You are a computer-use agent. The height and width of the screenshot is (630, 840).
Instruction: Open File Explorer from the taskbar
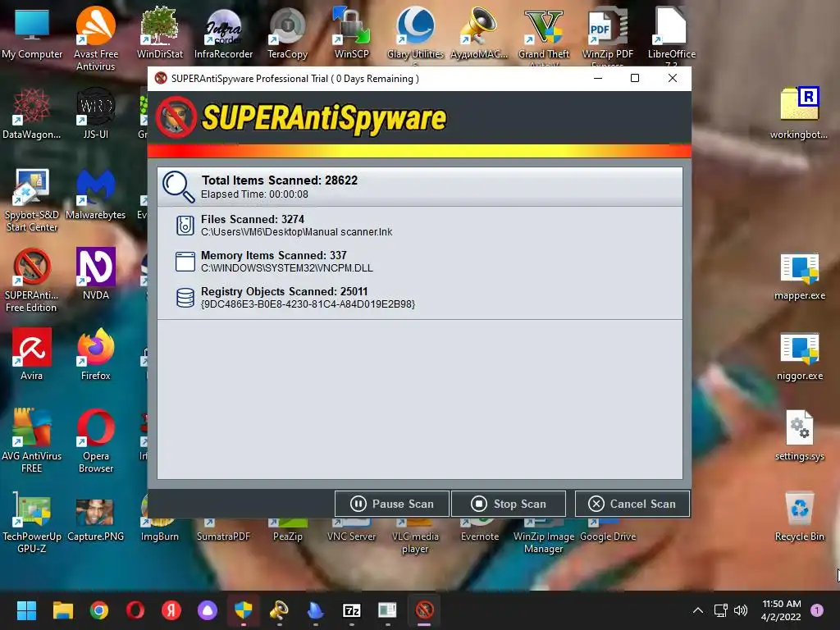tap(62, 610)
